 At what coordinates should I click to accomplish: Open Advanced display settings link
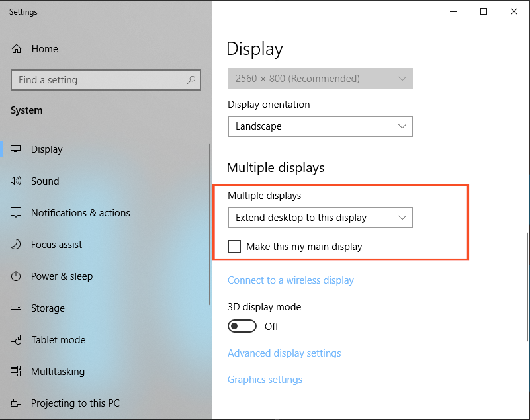285,353
